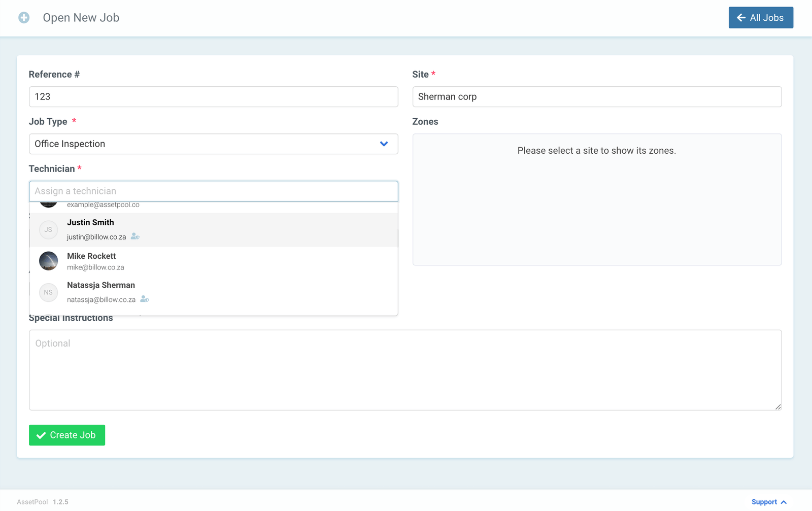812x511 pixels.
Task: Click the JS avatar initials circle
Action: coord(48,230)
